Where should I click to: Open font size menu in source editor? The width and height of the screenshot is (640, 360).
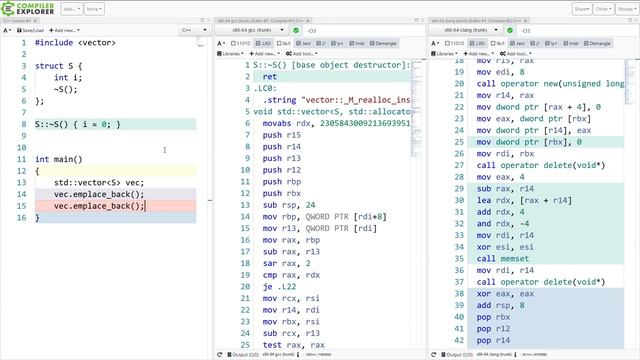tap(7, 30)
